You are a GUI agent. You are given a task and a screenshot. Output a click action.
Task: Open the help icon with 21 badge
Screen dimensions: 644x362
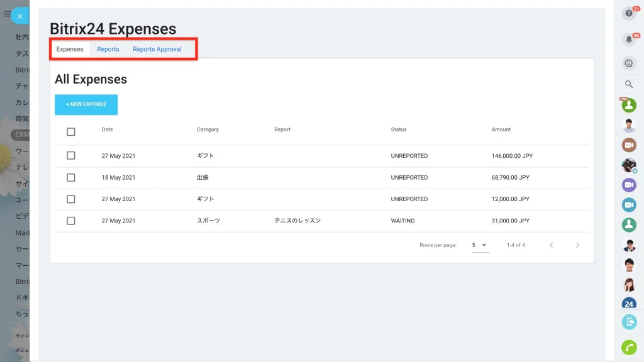coord(629,13)
